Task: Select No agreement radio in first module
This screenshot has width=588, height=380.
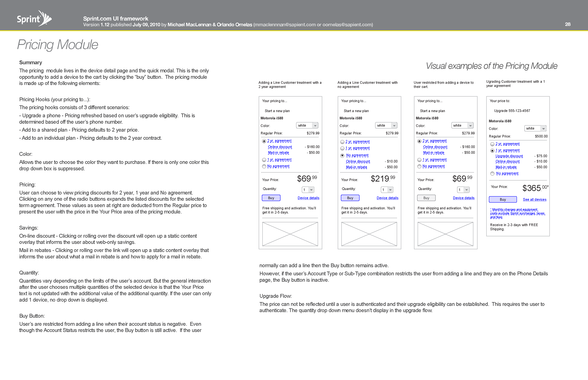Action: (x=264, y=166)
